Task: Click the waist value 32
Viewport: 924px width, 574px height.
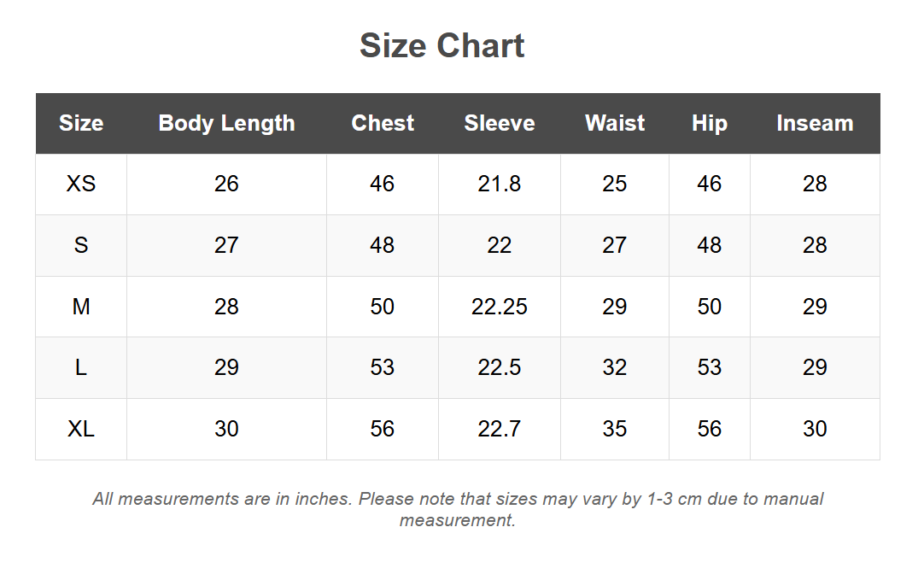Action: click(x=615, y=367)
